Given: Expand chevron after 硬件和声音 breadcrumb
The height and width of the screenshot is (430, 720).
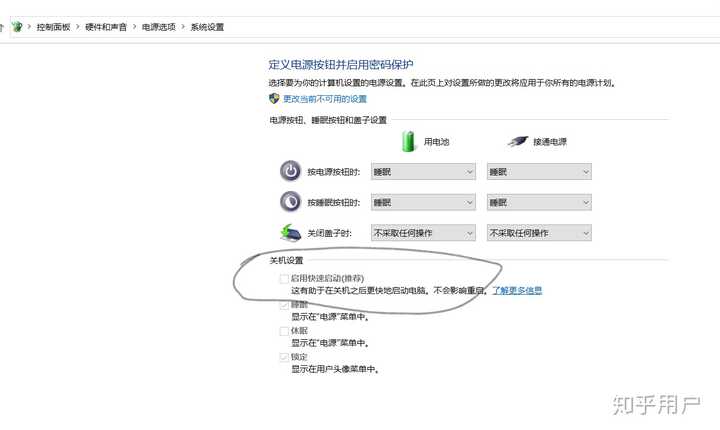Looking at the screenshot, I should click(x=135, y=27).
